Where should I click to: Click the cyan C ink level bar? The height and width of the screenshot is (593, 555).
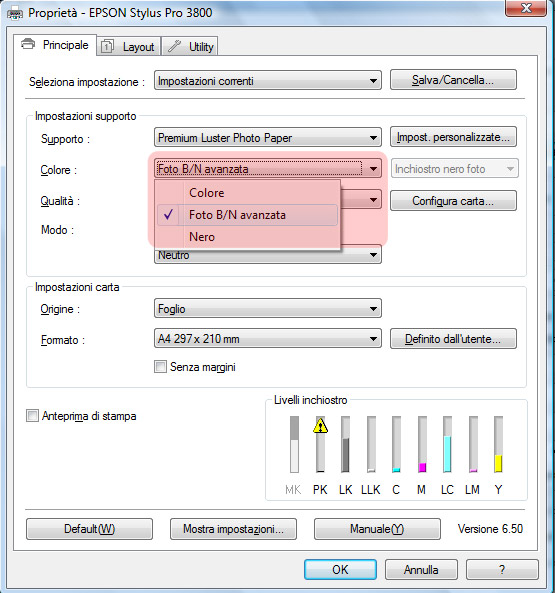(x=396, y=444)
